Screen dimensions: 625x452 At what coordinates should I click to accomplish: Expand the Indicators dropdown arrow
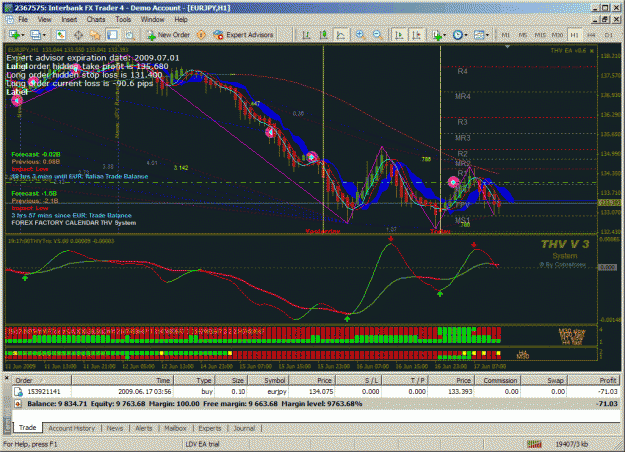(445, 35)
